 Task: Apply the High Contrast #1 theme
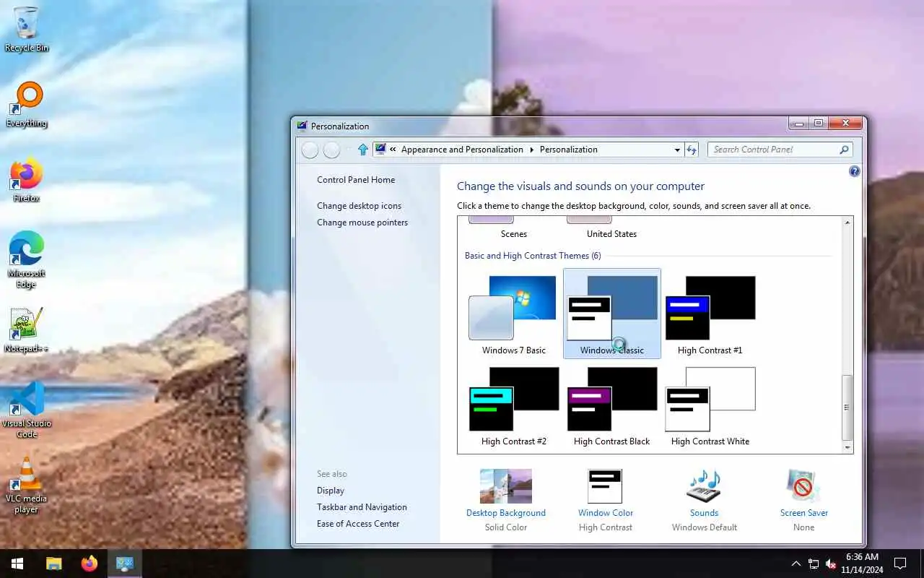(710, 314)
